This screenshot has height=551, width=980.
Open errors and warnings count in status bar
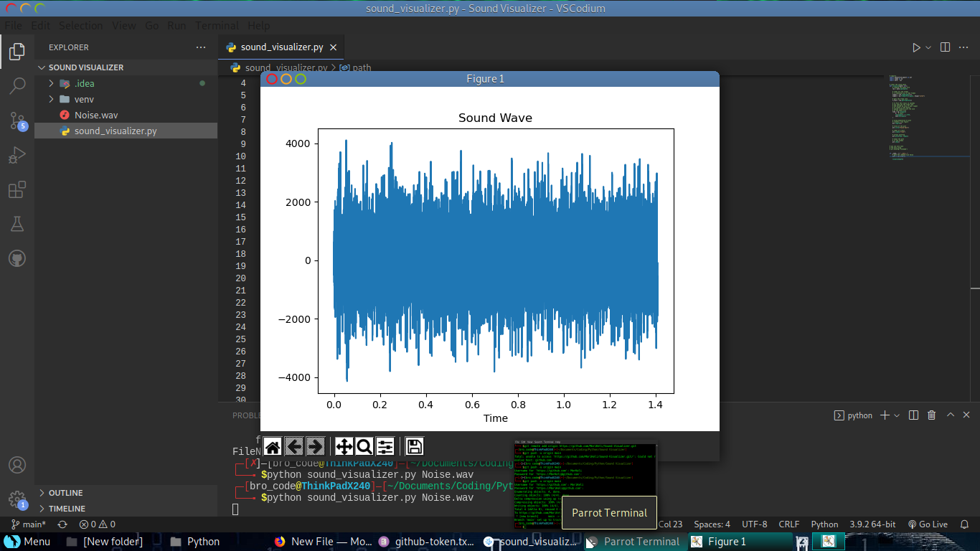pos(97,524)
